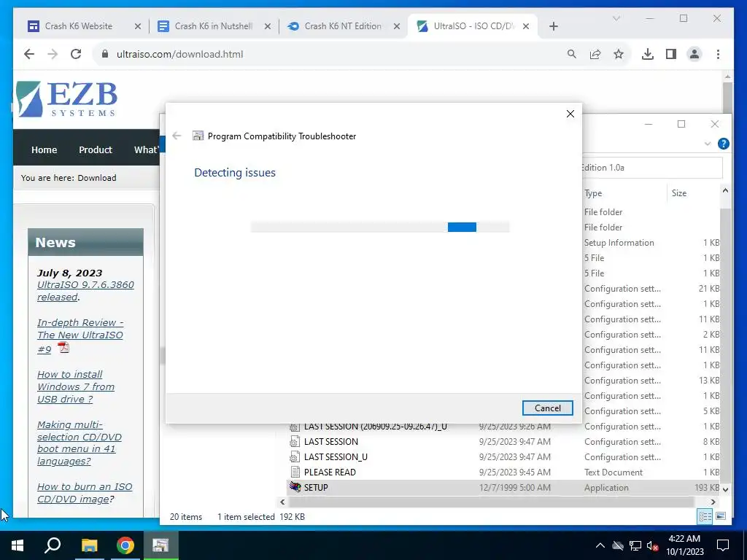Reload the UltraISO page
The height and width of the screenshot is (560, 747).
pos(76,54)
